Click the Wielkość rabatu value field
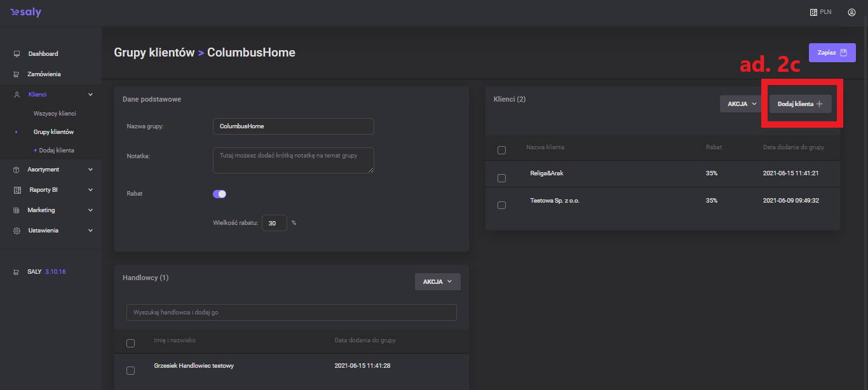Screen dimensions: 868x390 (274, 223)
